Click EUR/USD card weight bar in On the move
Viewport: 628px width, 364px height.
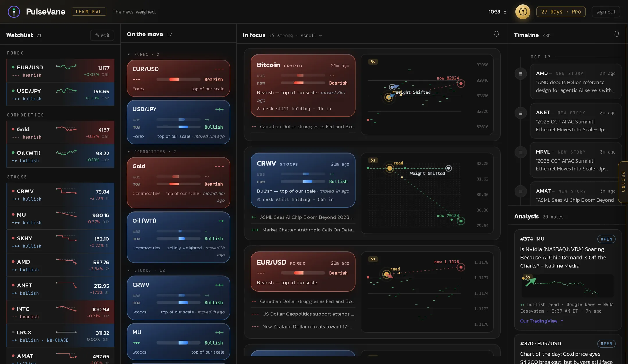(x=178, y=79)
